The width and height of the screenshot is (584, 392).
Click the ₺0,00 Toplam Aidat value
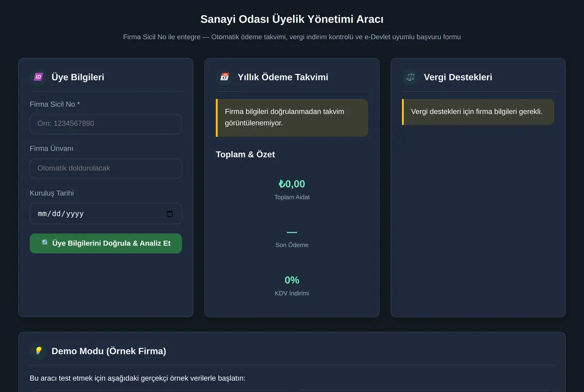(292, 184)
